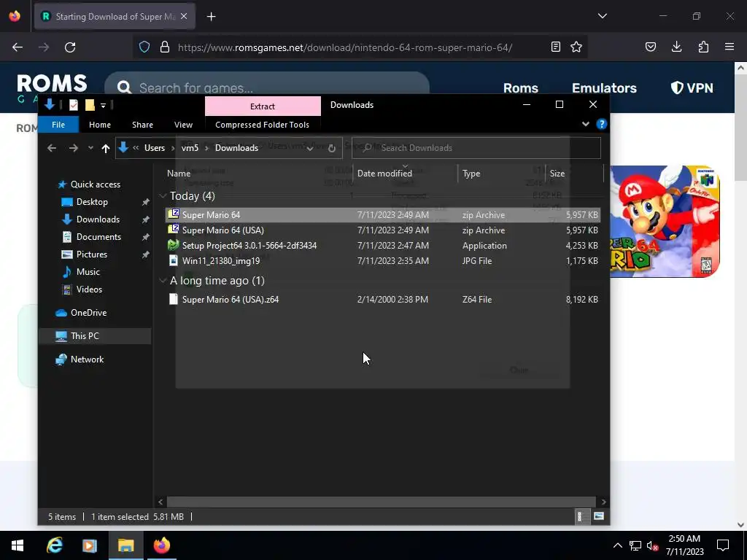Open OneDrive in navigation pane
The width and height of the screenshot is (747, 560).
coord(88,312)
